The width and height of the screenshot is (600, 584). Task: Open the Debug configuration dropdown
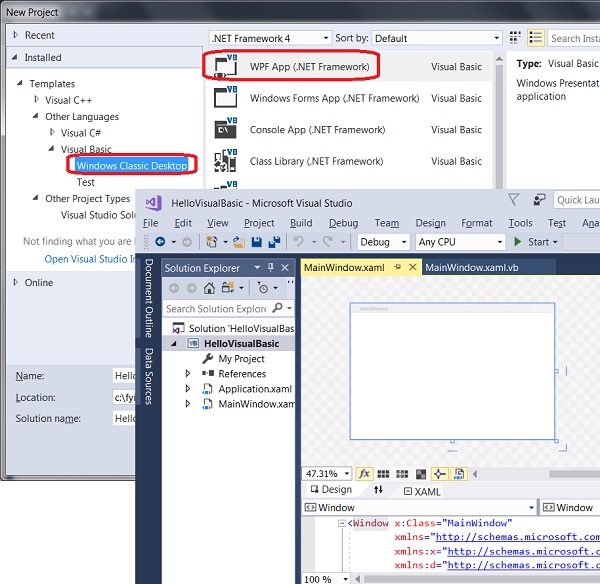[404, 242]
